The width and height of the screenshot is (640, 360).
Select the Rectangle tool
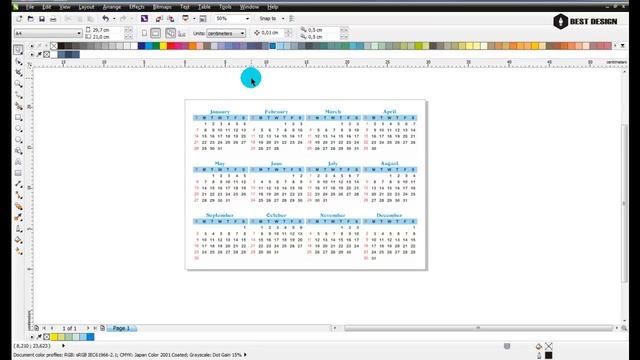pos(18,118)
